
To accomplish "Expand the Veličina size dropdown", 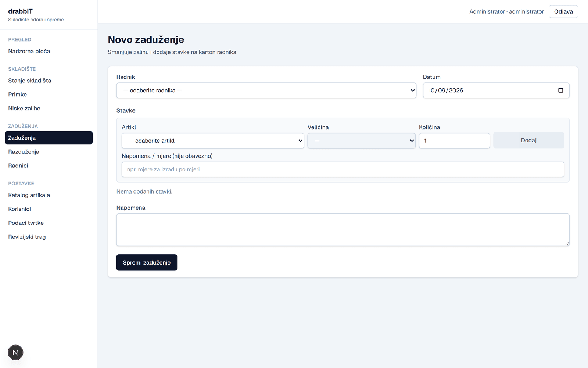I will [x=362, y=141].
